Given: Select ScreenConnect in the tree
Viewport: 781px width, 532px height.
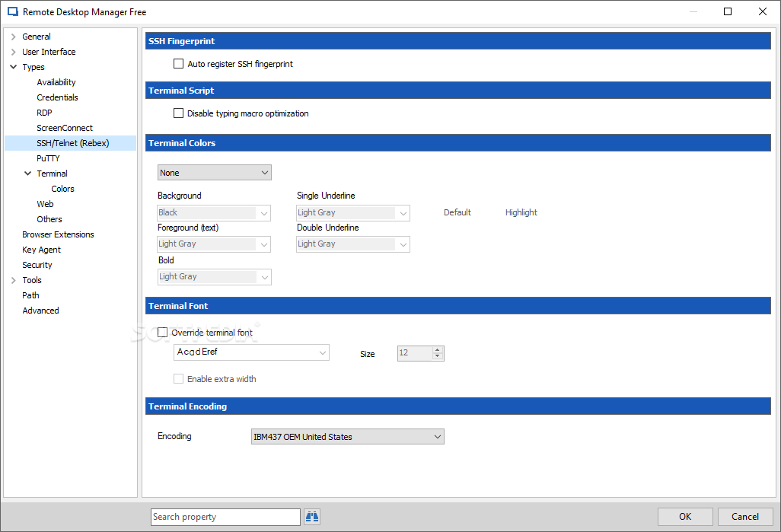Looking at the screenshot, I should 65,128.
